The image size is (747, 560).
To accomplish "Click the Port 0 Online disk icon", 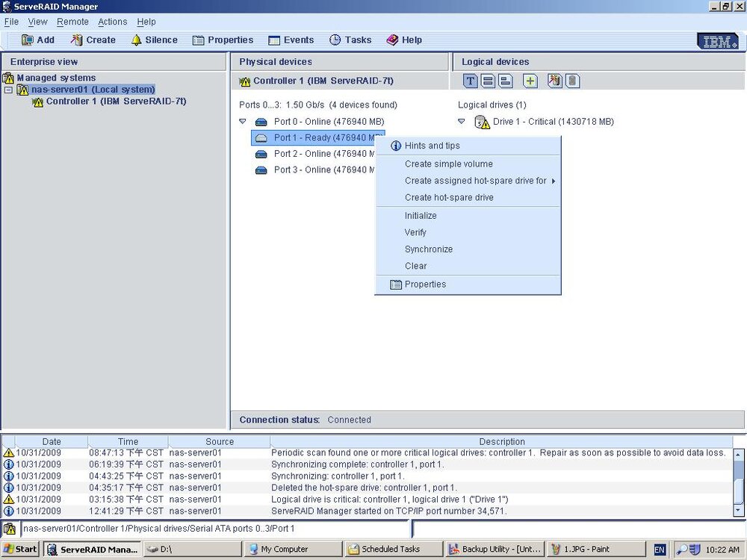I will 261,122.
